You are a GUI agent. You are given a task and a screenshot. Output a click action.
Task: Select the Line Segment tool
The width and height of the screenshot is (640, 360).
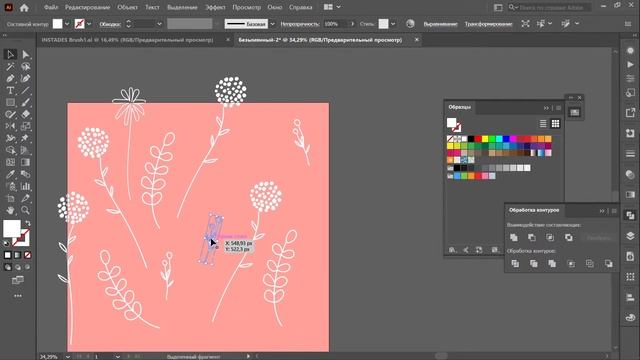(x=25, y=90)
